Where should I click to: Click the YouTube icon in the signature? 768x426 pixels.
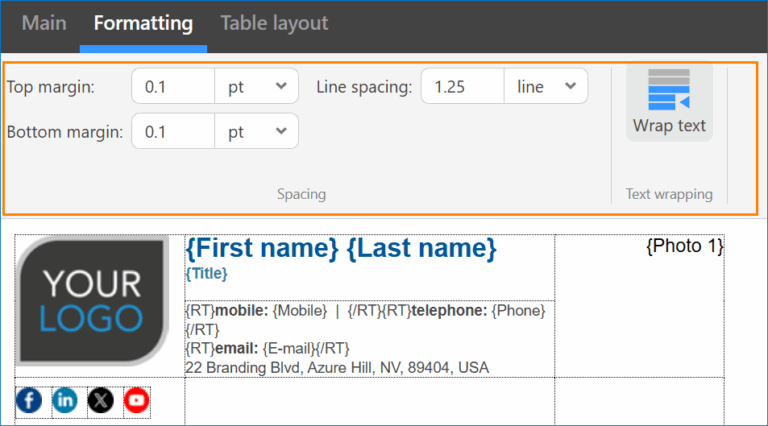(x=136, y=401)
